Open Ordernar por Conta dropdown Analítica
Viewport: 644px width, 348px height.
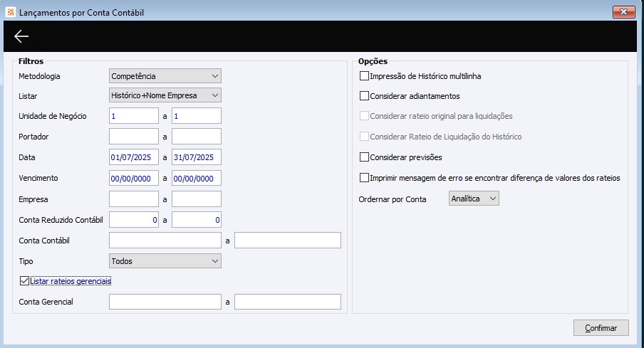pos(474,199)
